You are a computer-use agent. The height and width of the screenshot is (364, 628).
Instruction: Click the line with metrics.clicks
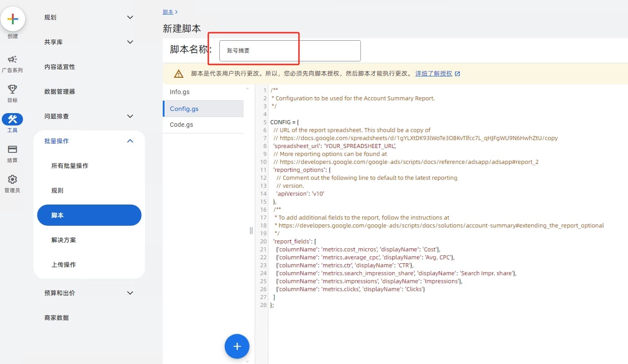coord(350,289)
